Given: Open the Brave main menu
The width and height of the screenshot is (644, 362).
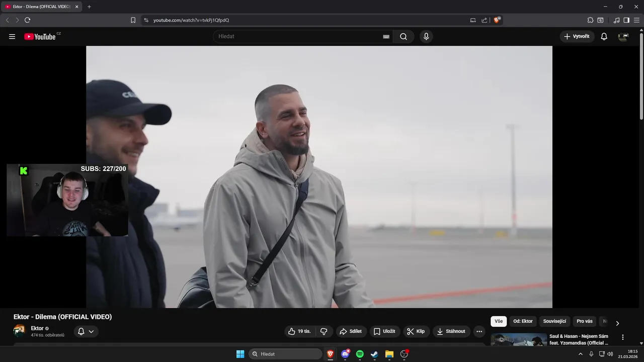Looking at the screenshot, I should [636, 20].
